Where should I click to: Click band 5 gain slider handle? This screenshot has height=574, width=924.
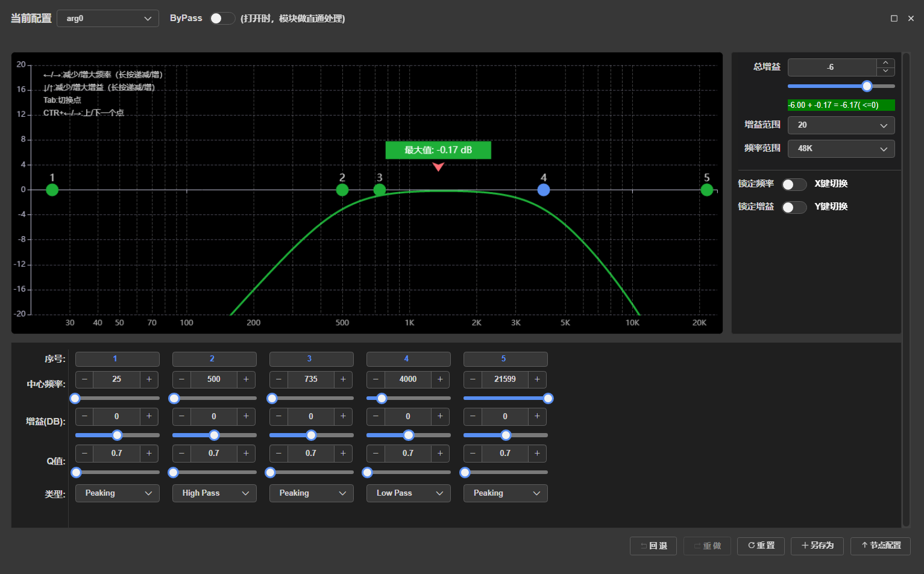pos(506,435)
